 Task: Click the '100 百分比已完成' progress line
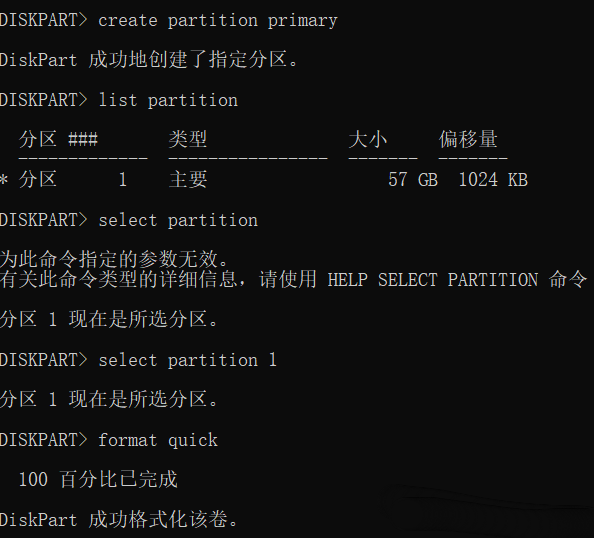[x=98, y=479]
